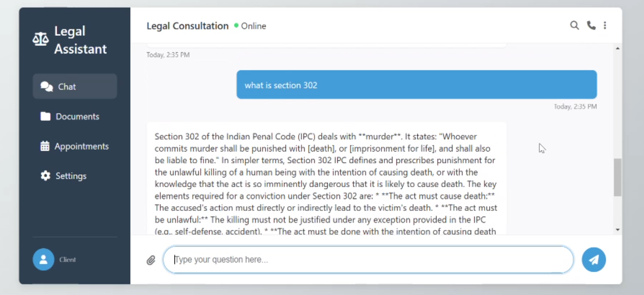The image size is (644, 295).
Task: Send the message with paper plane button
Action: (593, 260)
